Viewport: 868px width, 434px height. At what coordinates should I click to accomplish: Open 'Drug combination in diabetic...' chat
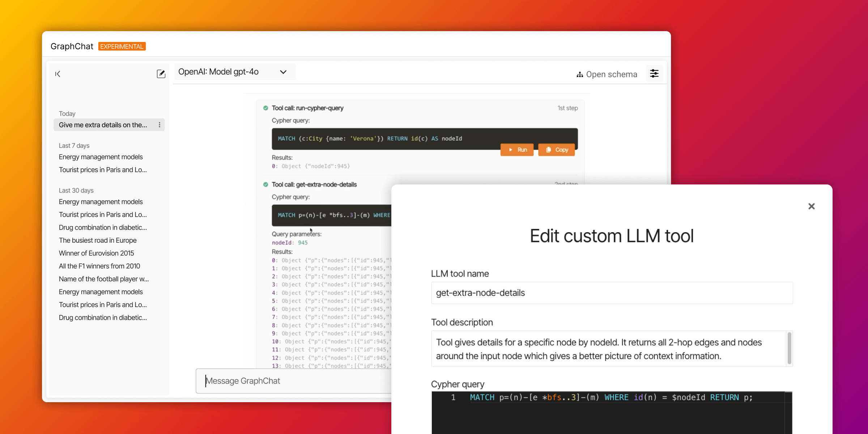(103, 227)
